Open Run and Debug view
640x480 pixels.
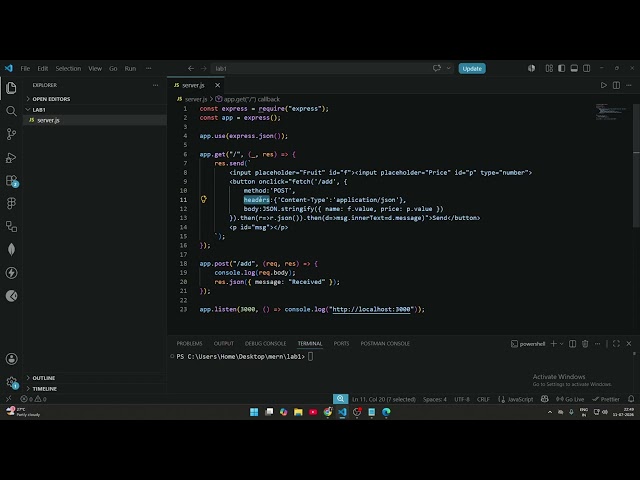(11, 157)
